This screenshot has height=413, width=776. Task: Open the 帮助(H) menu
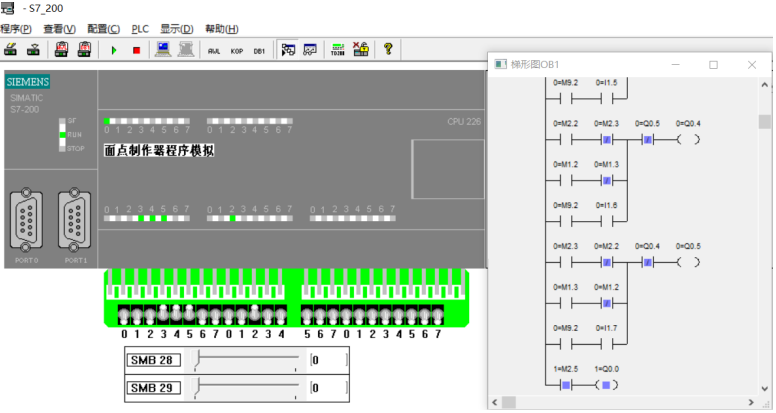222,29
